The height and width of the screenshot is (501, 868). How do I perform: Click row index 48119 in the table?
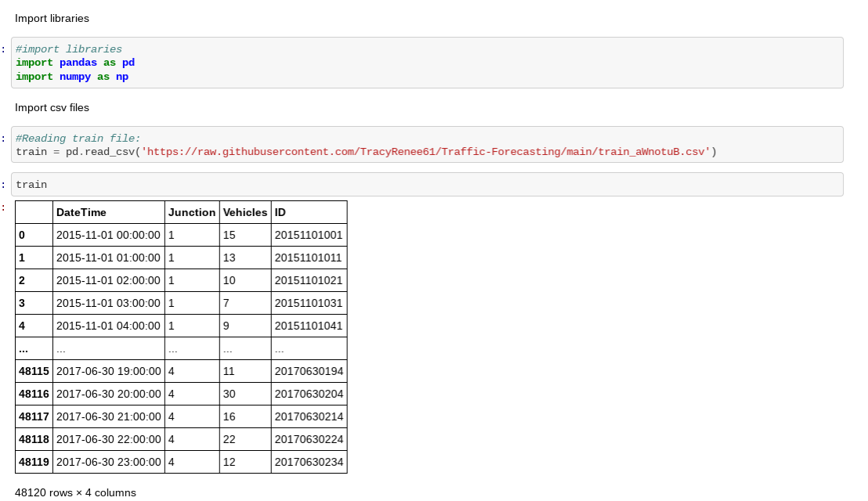(x=34, y=462)
